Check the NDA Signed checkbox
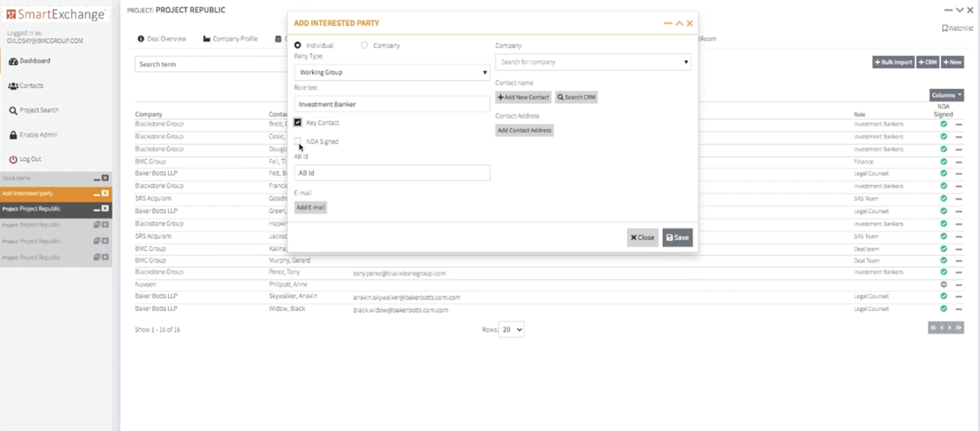 tap(298, 142)
